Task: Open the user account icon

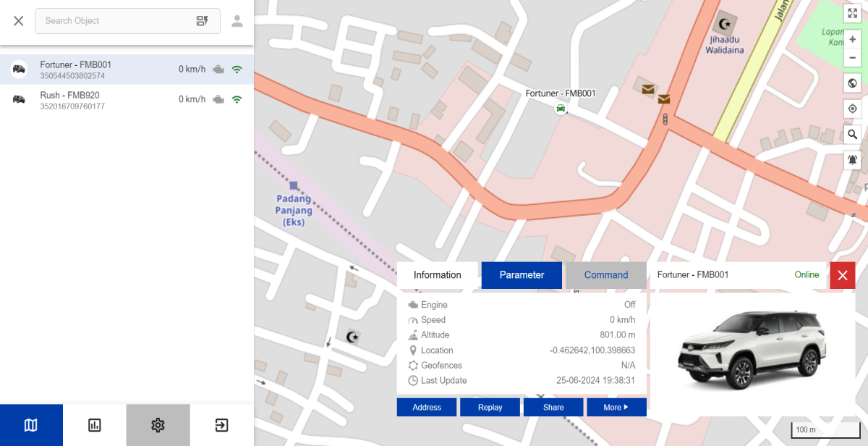Action: (x=237, y=21)
